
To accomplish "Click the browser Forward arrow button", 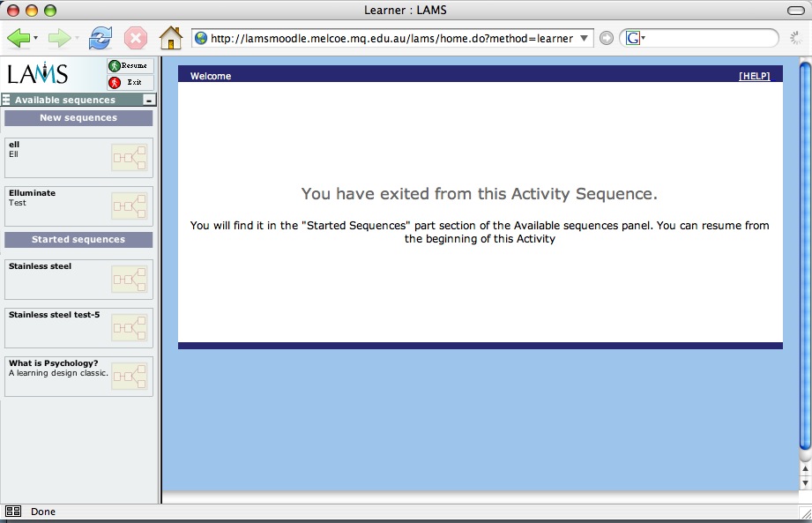I will tap(58, 38).
